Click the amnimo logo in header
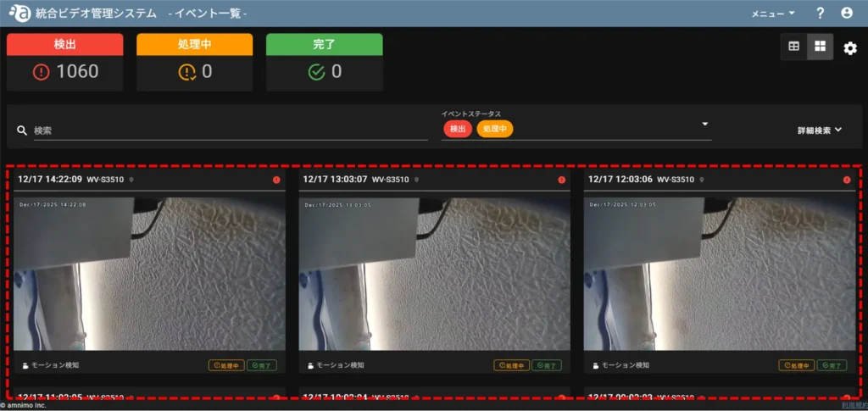Screen dimensions: 868x411 19,14
